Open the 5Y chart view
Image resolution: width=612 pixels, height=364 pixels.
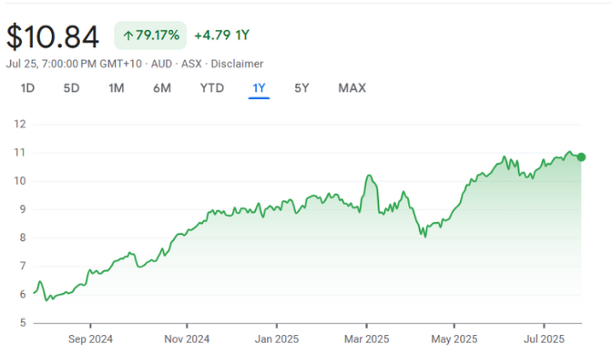pyautogui.click(x=301, y=88)
